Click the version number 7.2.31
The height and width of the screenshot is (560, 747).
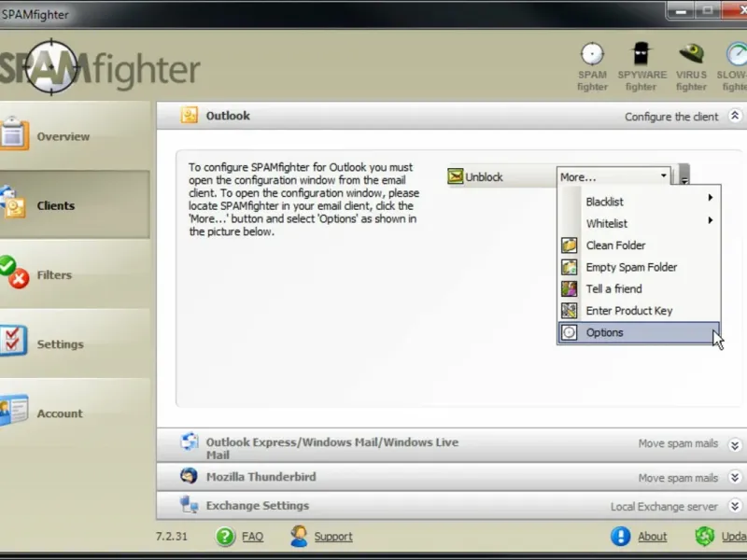coord(172,536)
